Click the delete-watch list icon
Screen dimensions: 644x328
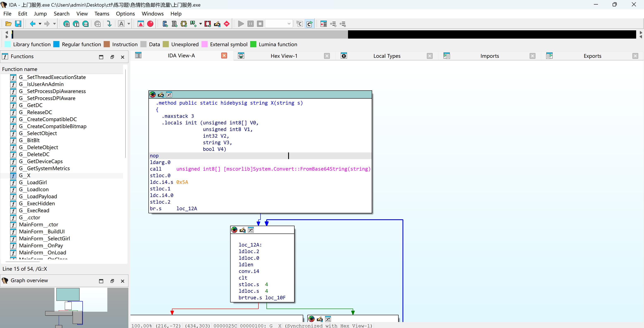coord(342,24)
